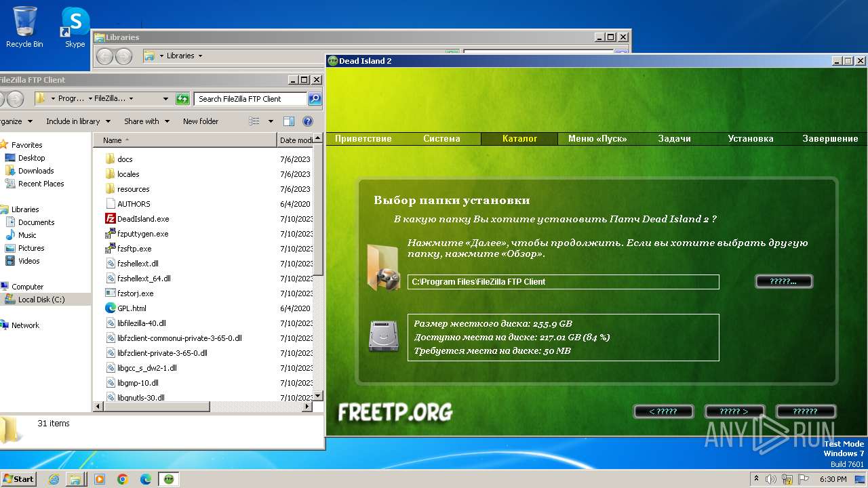This screenshot has width=868, height=488.
Task: Expand the FileZilla path segment dropdown
Action: coord(131,99)
